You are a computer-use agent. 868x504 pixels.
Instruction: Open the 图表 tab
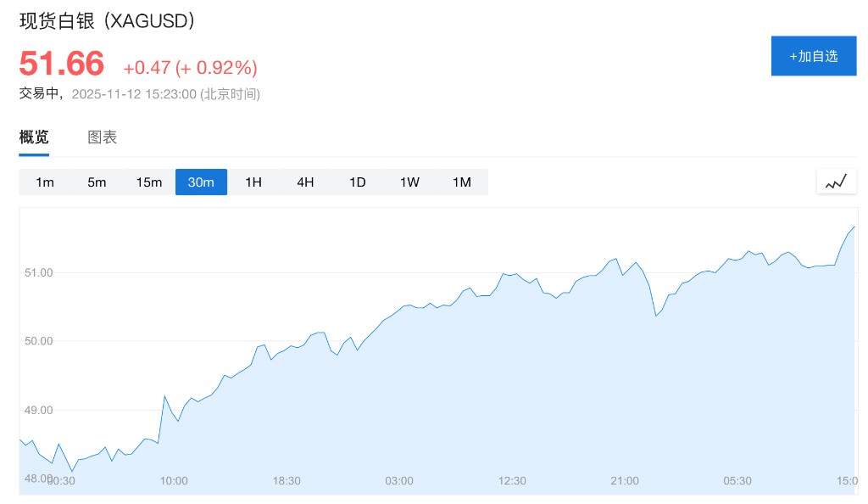click(103, 137)
